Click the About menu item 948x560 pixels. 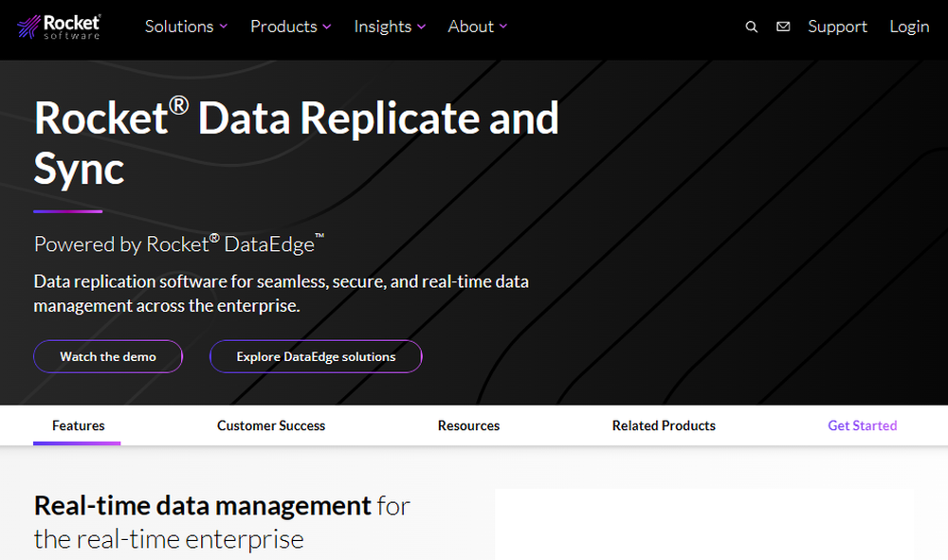[x=470, y=27]
